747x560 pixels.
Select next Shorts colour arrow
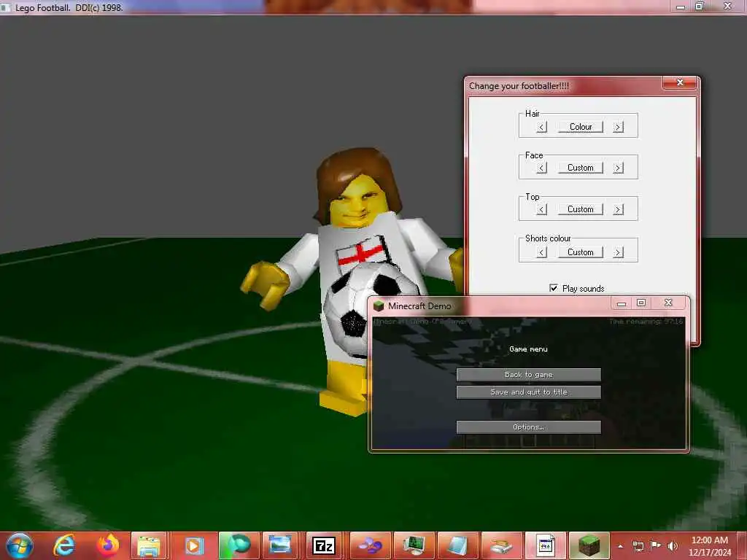[618, 252]
